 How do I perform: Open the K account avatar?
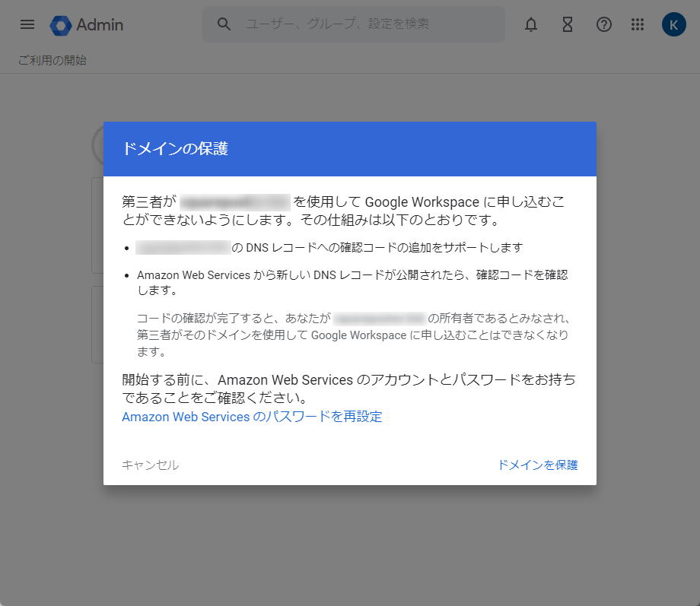pos(673,24)
